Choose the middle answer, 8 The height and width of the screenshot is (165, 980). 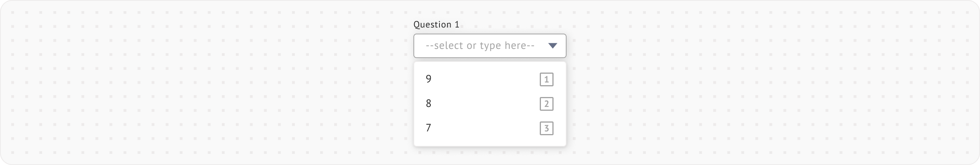[429, 104]
